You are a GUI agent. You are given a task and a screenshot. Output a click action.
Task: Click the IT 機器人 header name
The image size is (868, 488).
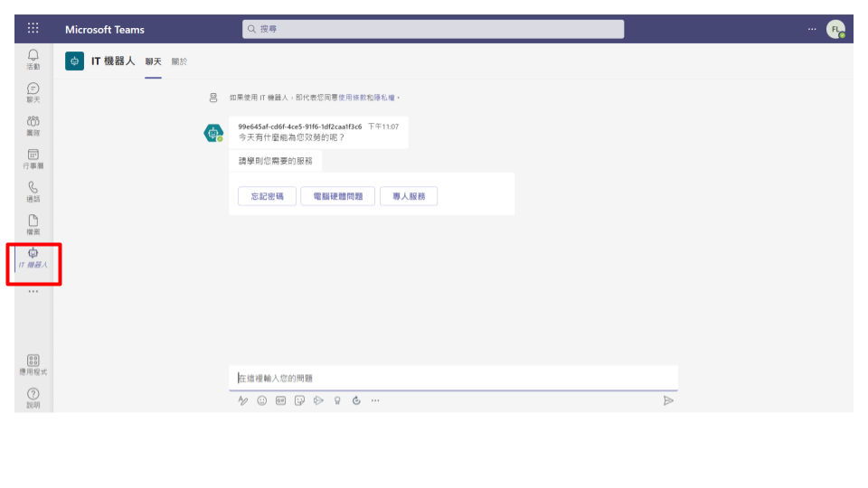click(113, 61)
